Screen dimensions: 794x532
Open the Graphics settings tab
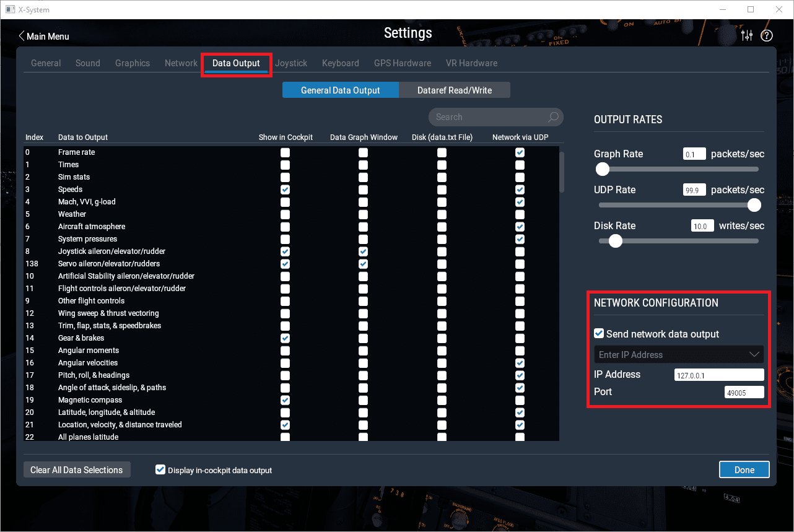pyautogui.click(x=133, y=63)
